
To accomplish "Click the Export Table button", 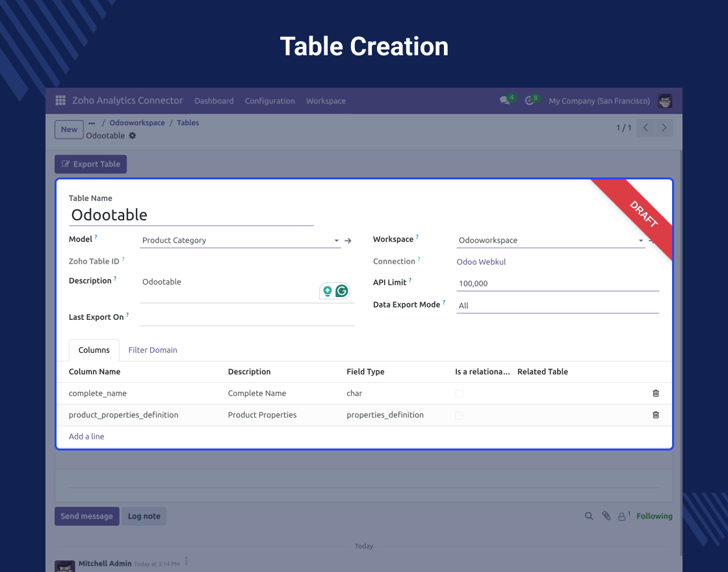I will (90, 164).
